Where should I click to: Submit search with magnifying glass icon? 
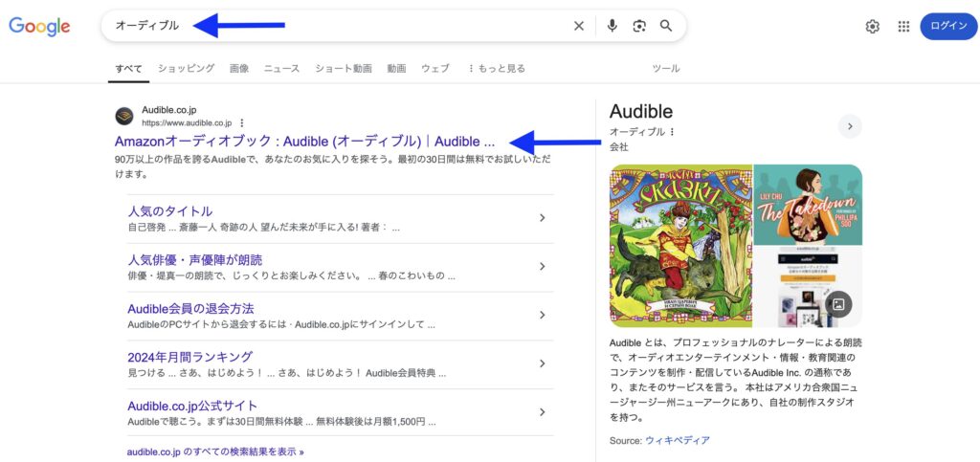coord(666,26)
